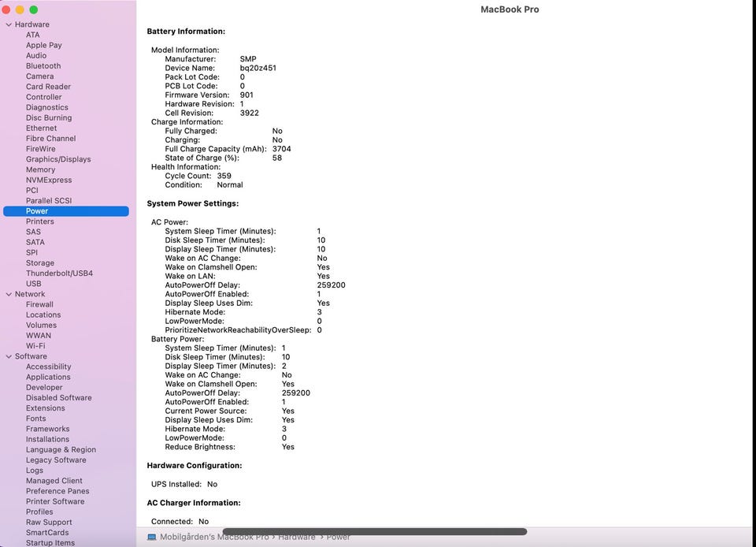Open the Audio hardware entry
Screen dimensions: 756x547
[36, 55]
